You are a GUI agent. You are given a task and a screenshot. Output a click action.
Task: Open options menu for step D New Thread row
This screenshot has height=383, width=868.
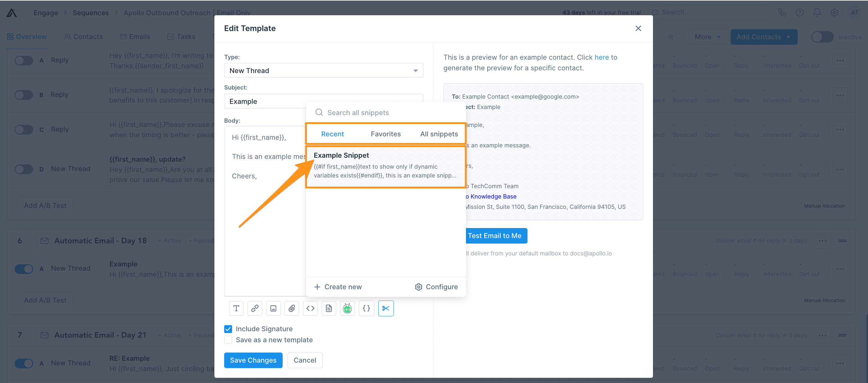pyautogui.click(x=840, y=169)
